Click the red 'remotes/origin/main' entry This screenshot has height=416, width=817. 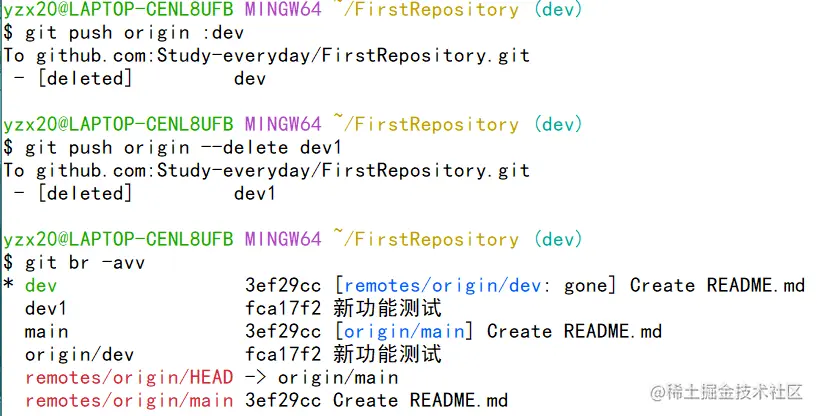(129, 400)
